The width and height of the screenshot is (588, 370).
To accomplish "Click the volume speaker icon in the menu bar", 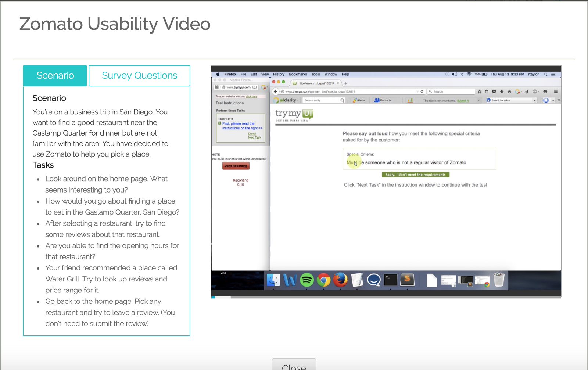I will tap(455, 74).
